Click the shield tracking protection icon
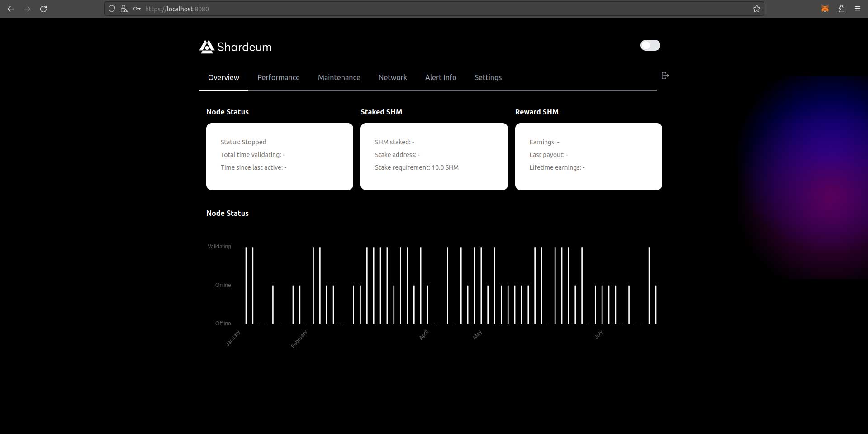 click(112, 9)
